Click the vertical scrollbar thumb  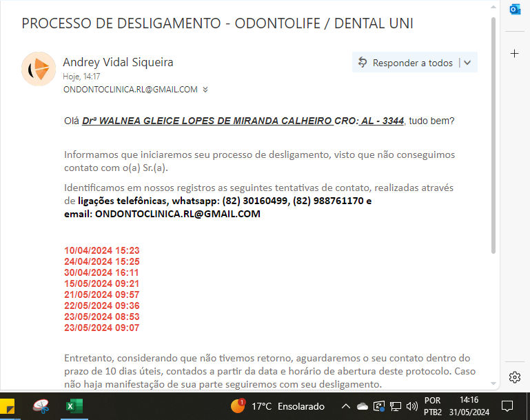click(x=493, y=135)
